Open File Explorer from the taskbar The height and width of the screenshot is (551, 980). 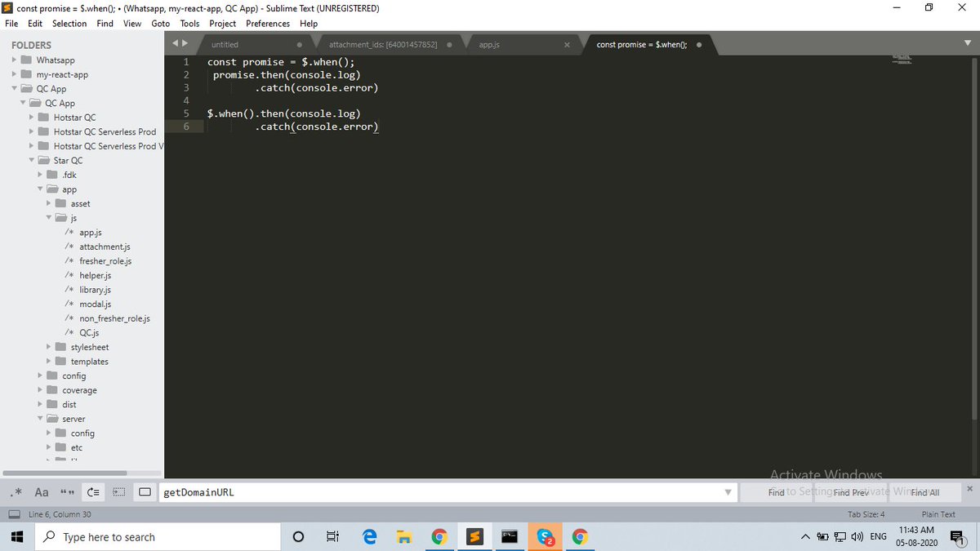tap(404, 536)
